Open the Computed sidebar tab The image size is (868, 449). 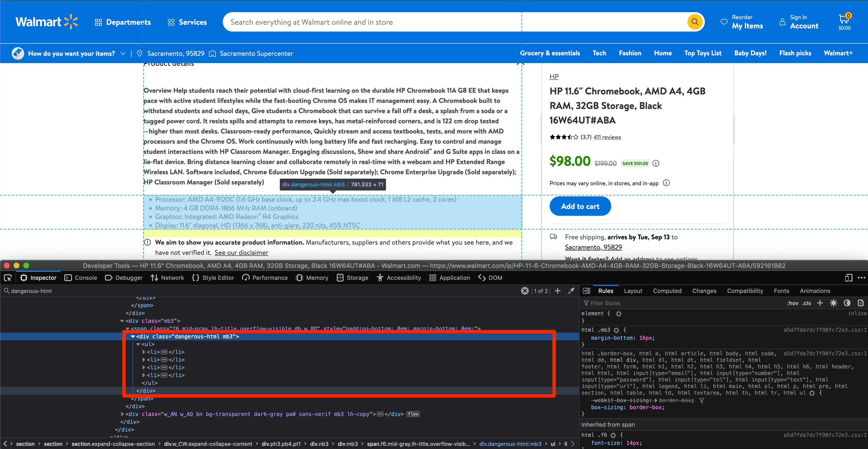point(667,291)
